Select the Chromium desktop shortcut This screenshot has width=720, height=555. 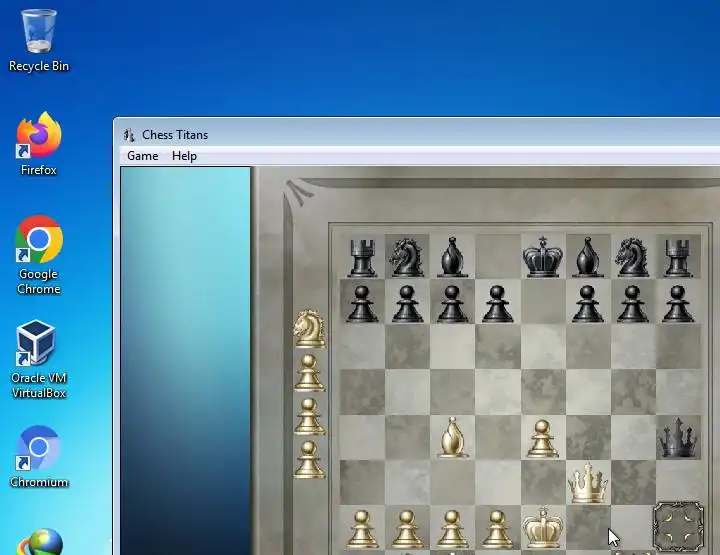click(x=39, y=457)
